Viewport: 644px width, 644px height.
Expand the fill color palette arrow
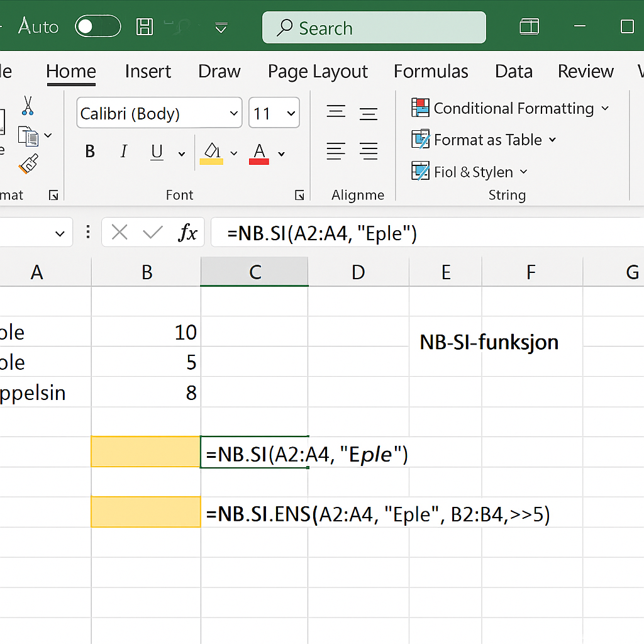coord(234,153)
